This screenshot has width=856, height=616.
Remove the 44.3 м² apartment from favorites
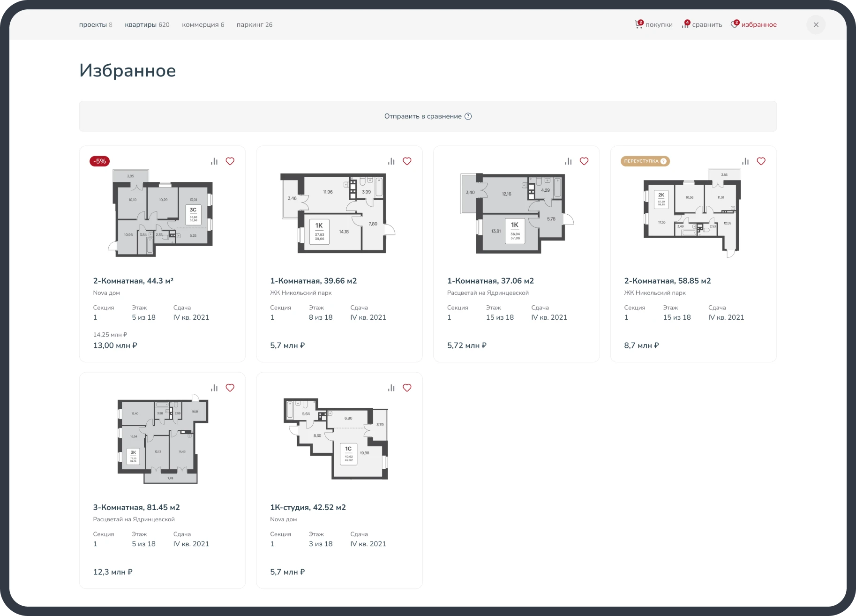tap(230, 161)
